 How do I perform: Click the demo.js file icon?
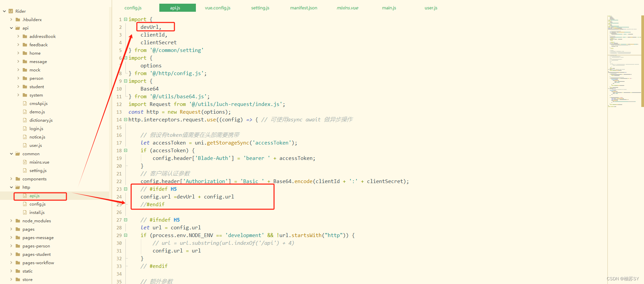[x=25, y=112]
